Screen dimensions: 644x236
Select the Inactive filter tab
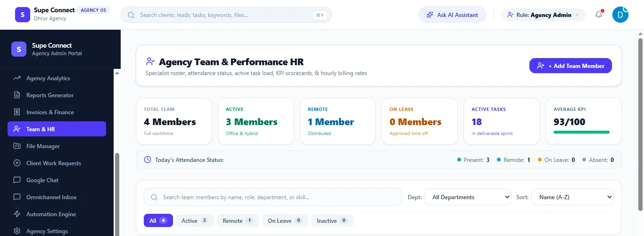click(x=332, y=220)
